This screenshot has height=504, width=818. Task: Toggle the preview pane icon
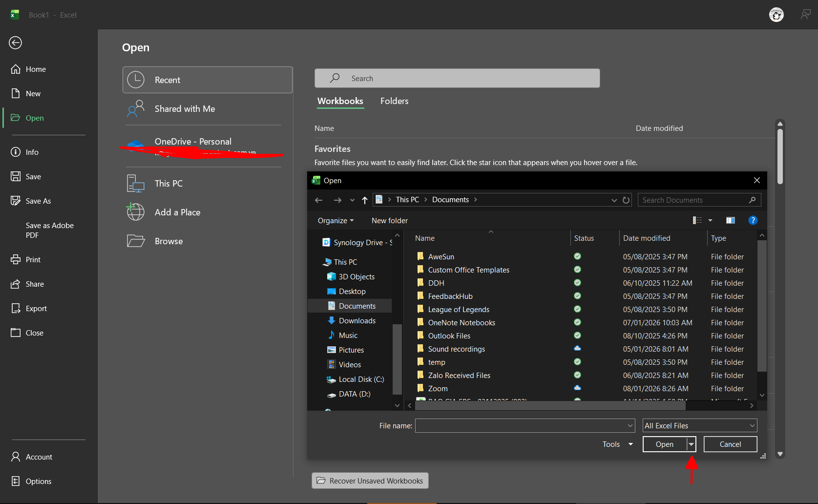click(x=731, y=220)
